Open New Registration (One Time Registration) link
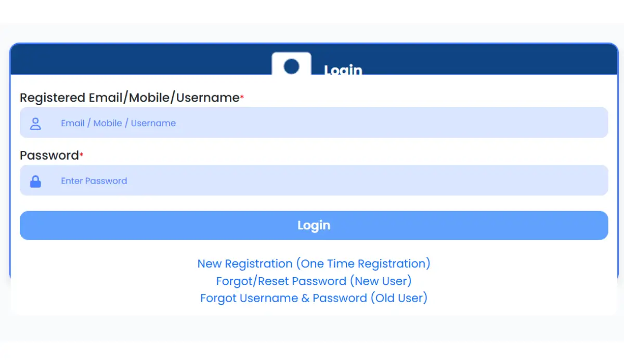The width and height of the screenshot is (624, 364). [x=314, y=264]
